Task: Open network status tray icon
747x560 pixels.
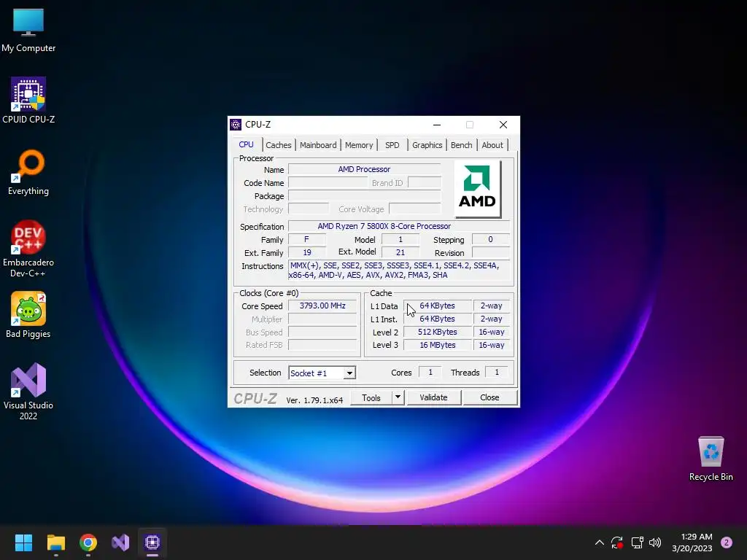Action: (x=637, y=542)
